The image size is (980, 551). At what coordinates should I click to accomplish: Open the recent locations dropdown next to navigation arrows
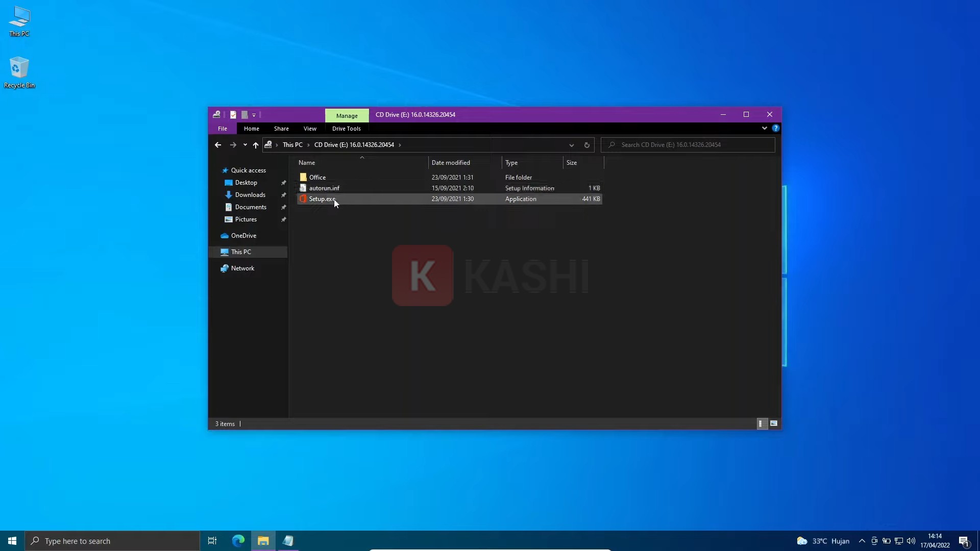246,145
